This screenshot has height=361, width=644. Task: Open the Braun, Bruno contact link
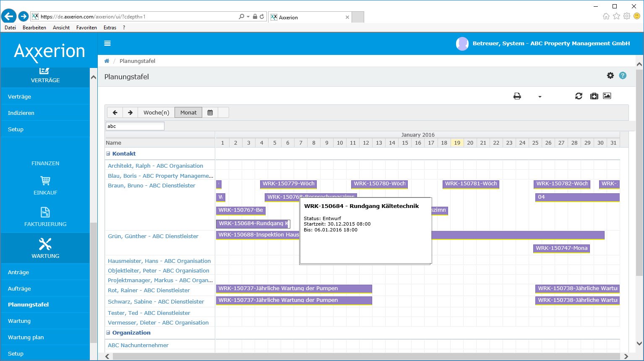(x=151, y=185)
